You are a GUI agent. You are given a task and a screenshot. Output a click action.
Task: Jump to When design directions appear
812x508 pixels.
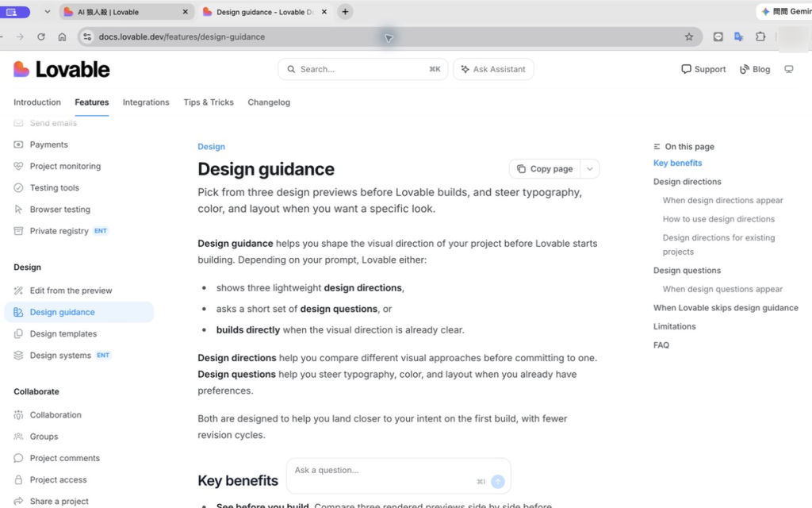(x=722, y=200)
